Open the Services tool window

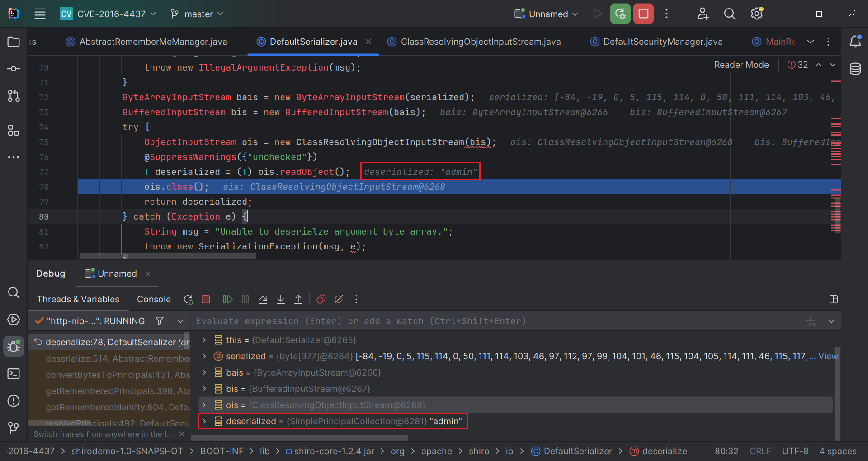(x=14, y=320)
